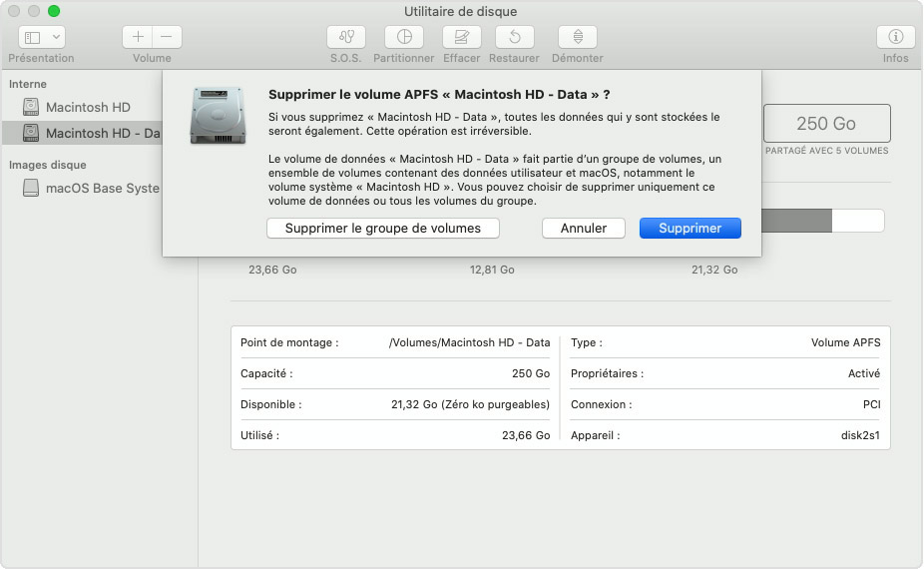Click the Capacité value 250 Go

(531, 373)
